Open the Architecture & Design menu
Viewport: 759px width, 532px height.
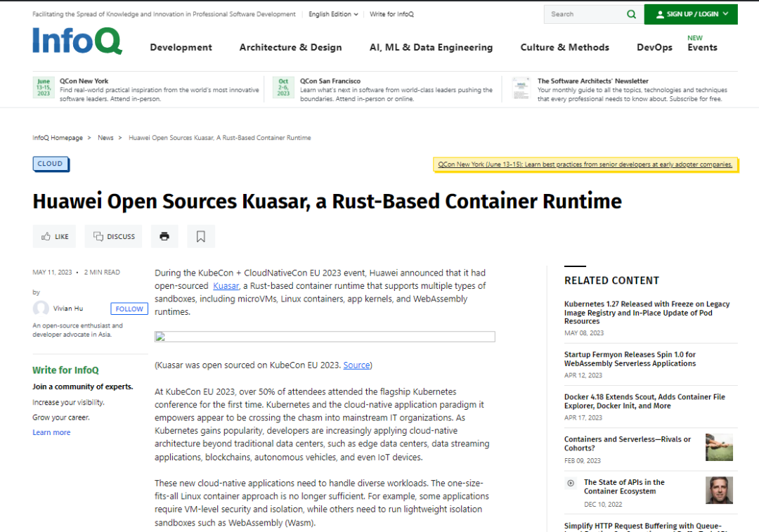tap(290, 48)
